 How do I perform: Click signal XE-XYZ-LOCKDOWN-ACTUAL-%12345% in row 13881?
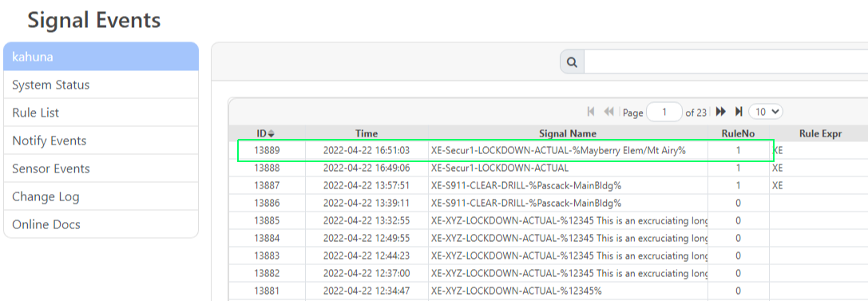pyautogui.click(x=516, y=291)
